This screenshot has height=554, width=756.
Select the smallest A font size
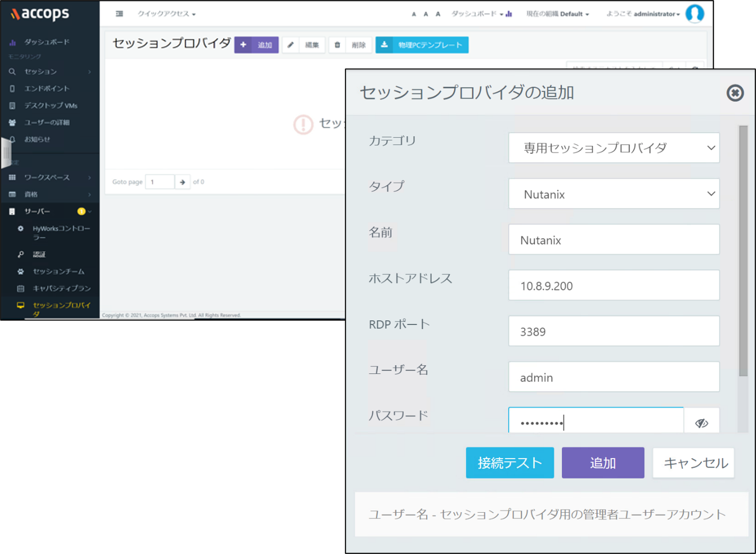[x=414, y=14]
